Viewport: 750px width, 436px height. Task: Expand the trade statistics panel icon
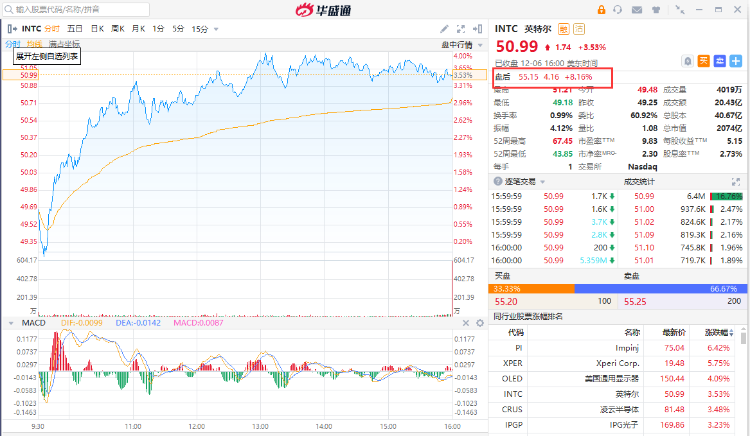point(736,182)
